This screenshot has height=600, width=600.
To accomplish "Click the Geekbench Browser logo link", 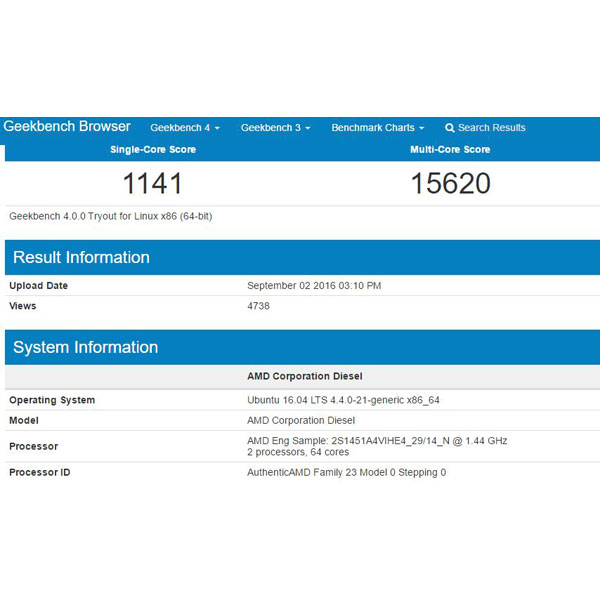I will [67, 126].
